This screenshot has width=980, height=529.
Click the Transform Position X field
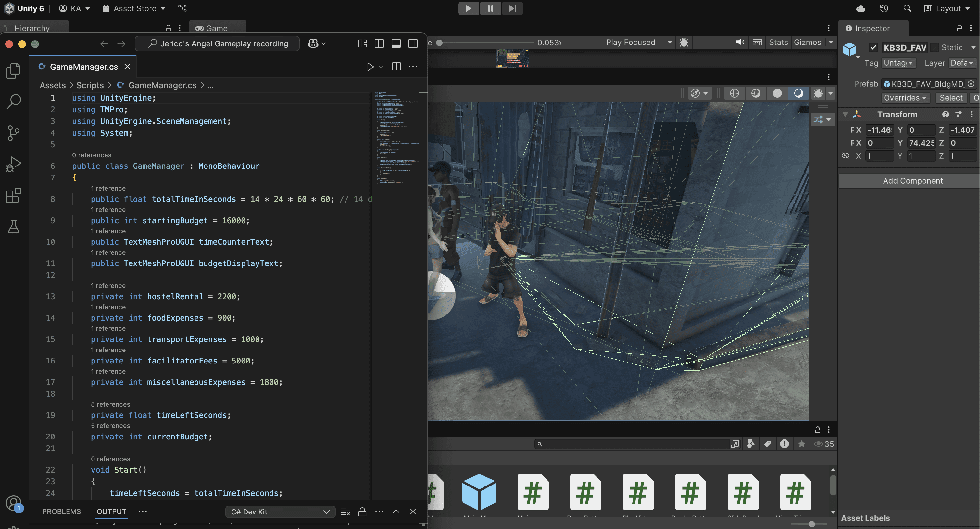coord(880,130)
